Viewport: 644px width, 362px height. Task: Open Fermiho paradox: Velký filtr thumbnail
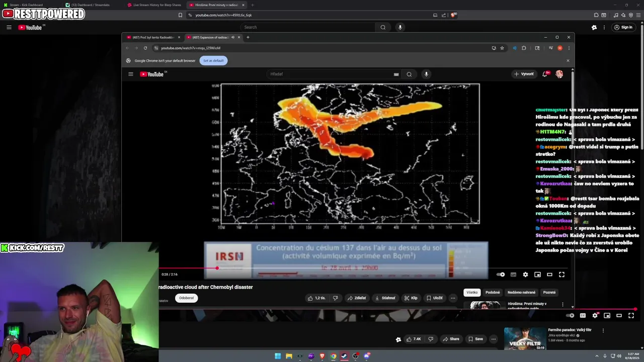coord(525,339)
